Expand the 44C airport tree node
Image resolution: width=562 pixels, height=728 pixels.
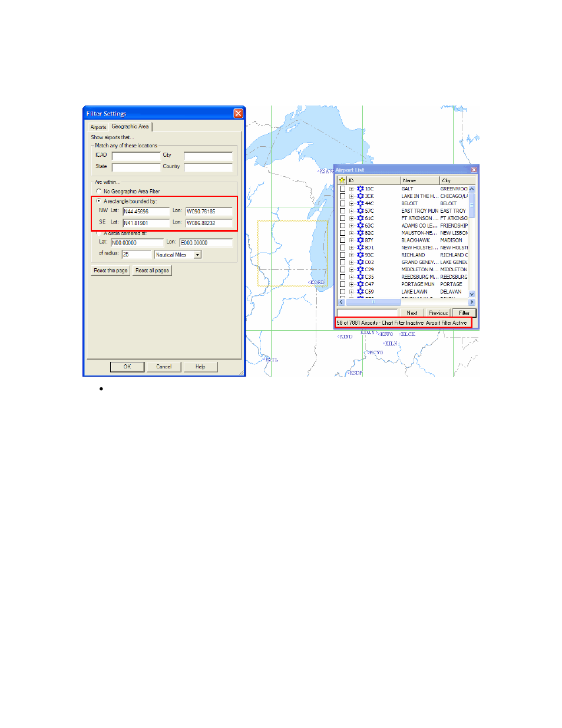pos(352,203)
